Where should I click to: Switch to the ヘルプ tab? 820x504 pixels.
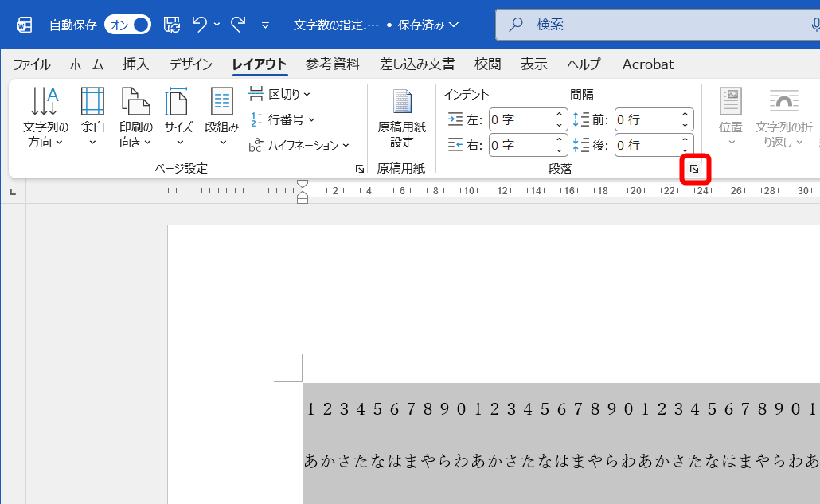tap(584, 64)
